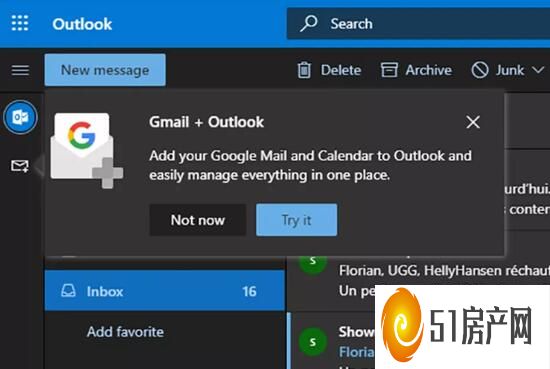Click the Archive box icon

[x=389, y=70]
